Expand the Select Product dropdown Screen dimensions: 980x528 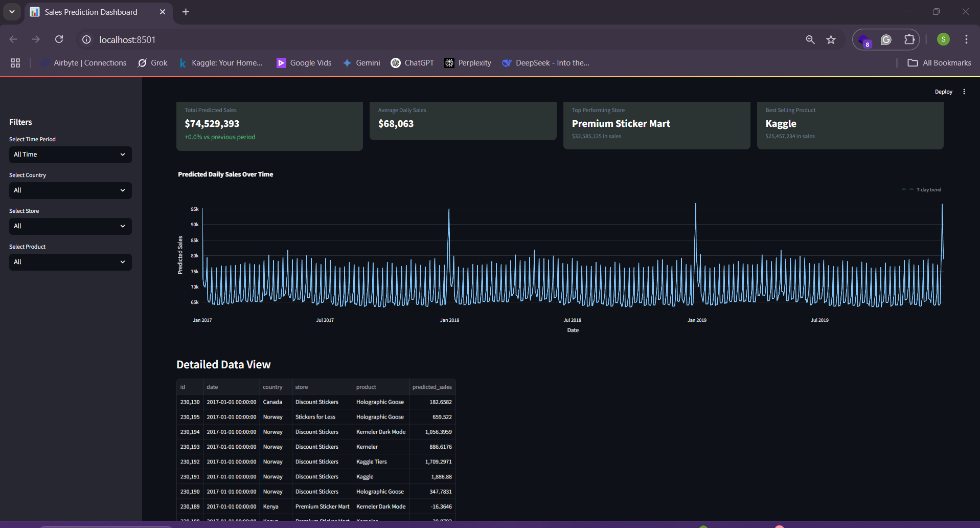click(71, 262)
